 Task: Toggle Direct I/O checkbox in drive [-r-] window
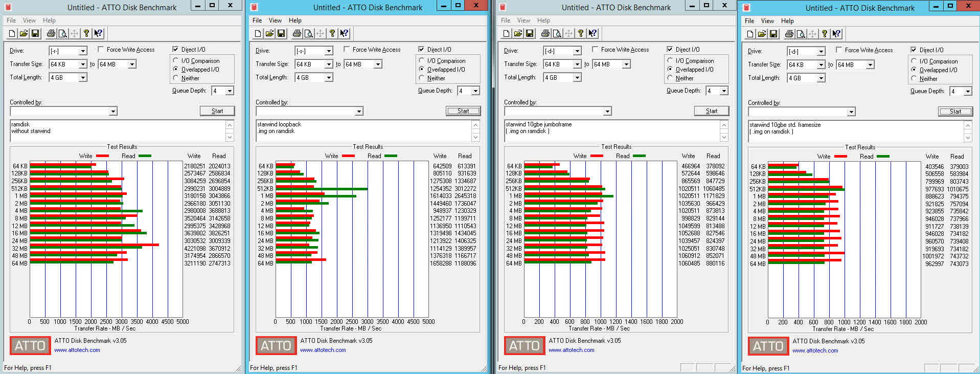(x=175, y=49)
